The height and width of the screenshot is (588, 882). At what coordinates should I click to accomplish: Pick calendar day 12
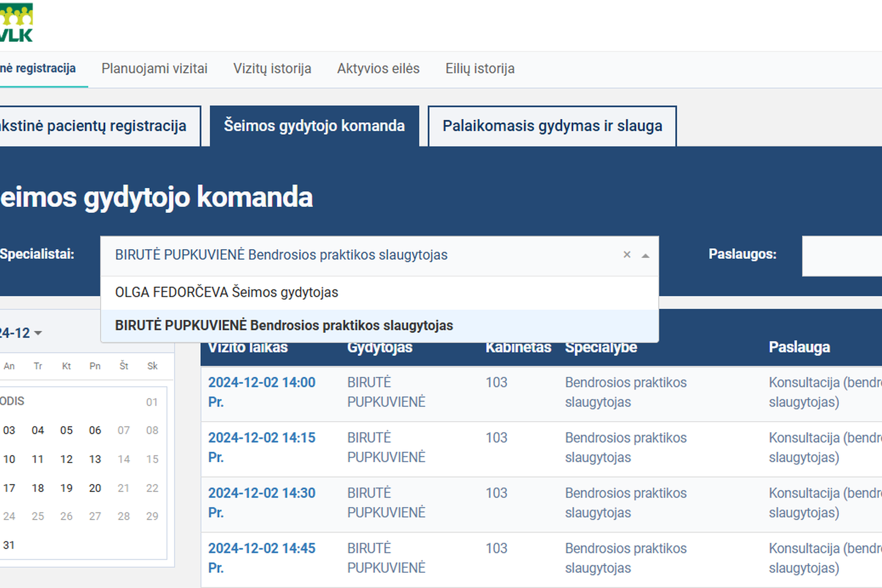click(67, 459)
